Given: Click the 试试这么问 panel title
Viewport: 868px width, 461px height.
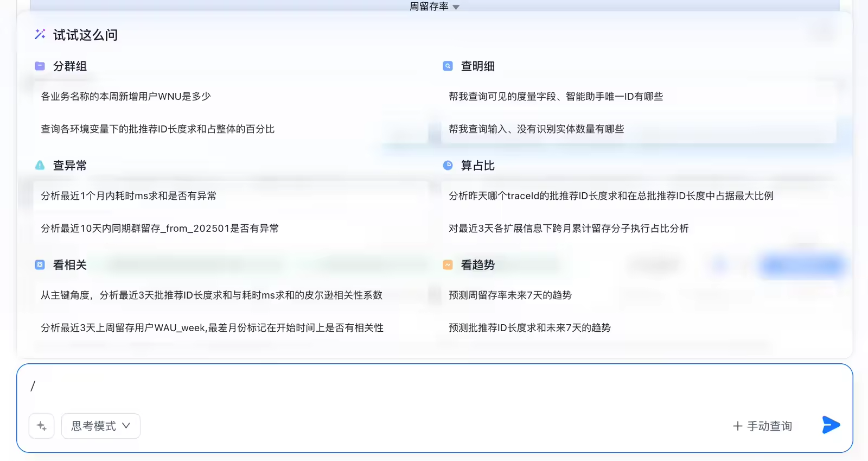Looking at the screenshot, I should (85, 35).
